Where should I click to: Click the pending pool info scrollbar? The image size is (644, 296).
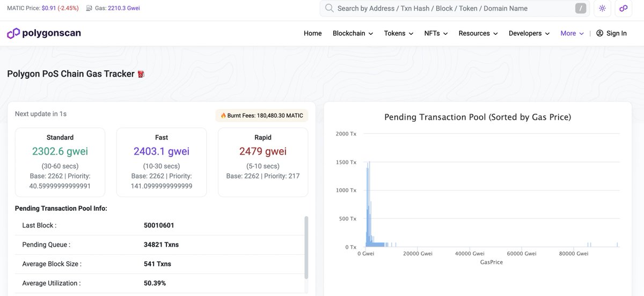306,247
